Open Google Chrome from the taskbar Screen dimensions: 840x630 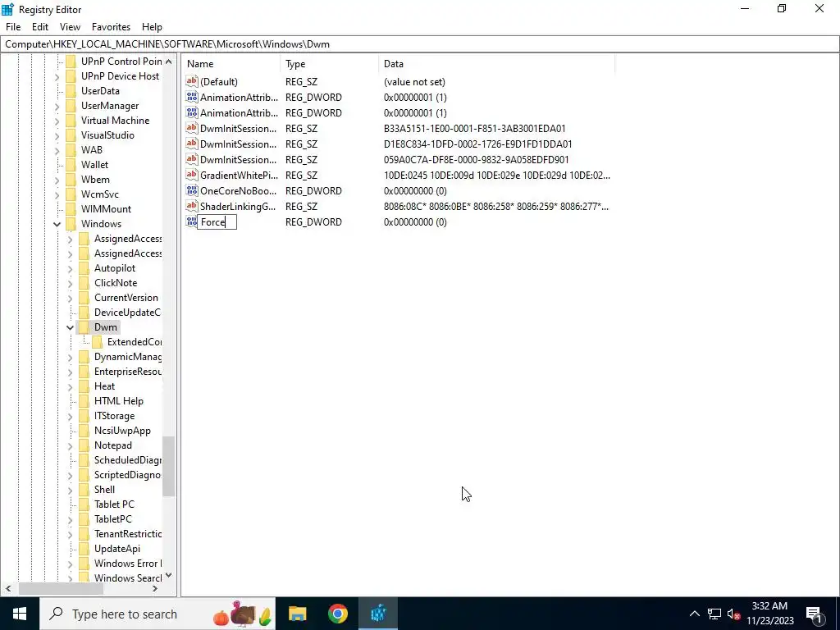[337, 614]
